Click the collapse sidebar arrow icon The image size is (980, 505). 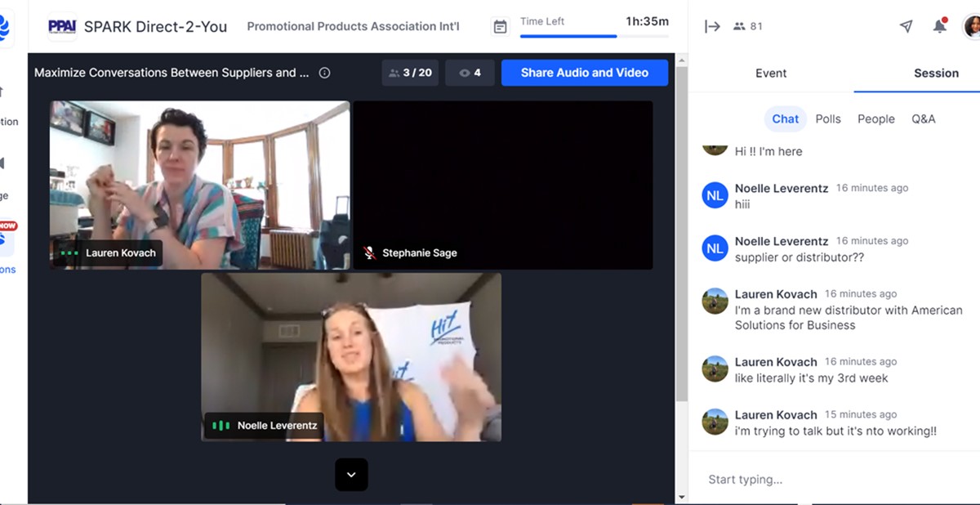click(x=712, y=26)
